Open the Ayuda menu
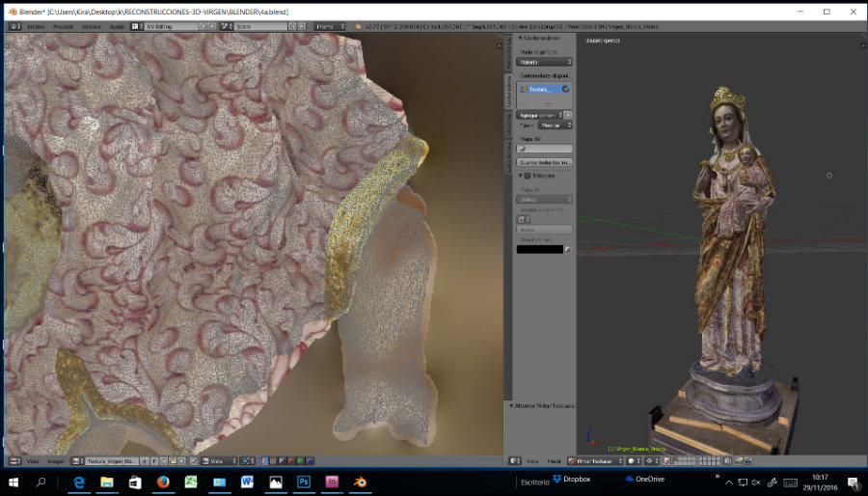This screenshot has height=496, width=868. click(117, 27)
